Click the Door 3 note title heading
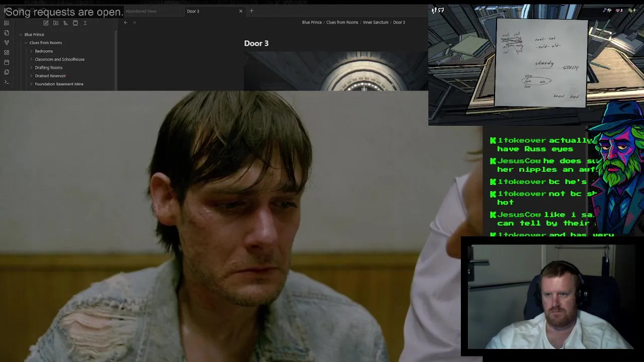The height and width of the screenshot is (362, 644). (x=257, y=43)
